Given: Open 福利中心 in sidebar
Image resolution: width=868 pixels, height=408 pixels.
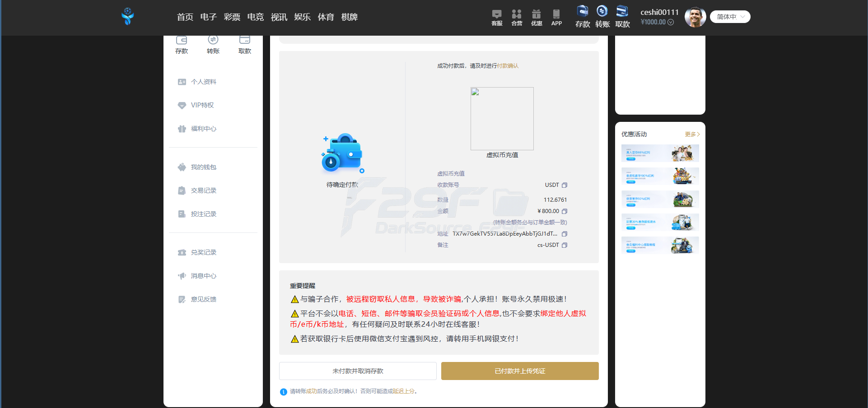Looking at the screenshot, I should 197,129.
